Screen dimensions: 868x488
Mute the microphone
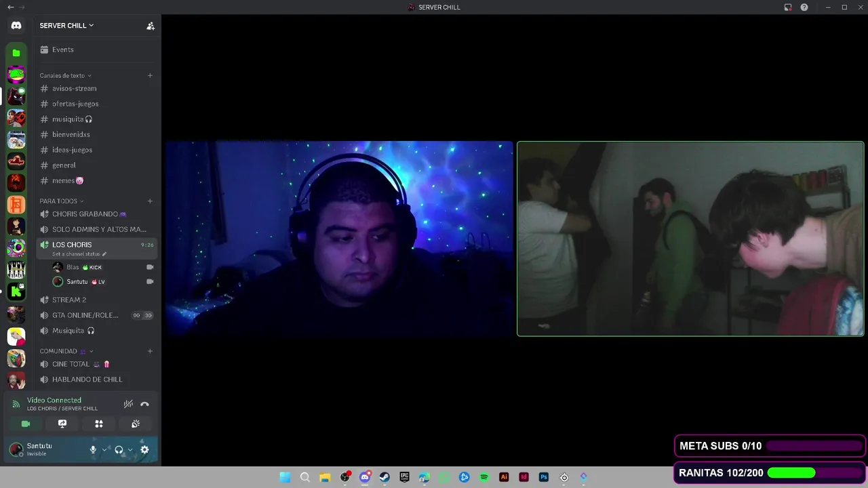(x=94, y=449)
